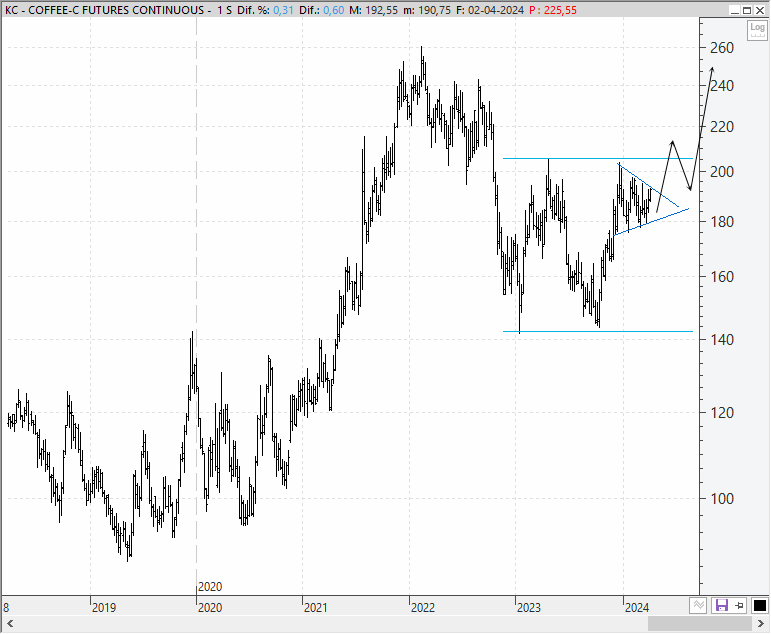The height and width of the screenshot is (634, 771).
Task: Click the 100 price axis label
Action: (722, 499)
